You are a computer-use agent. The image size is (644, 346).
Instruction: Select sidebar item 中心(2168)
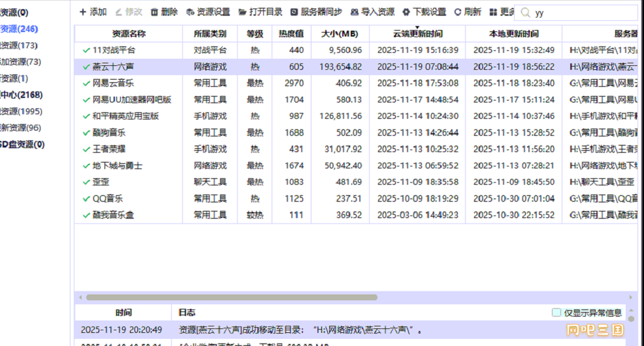tap(22, 95)
